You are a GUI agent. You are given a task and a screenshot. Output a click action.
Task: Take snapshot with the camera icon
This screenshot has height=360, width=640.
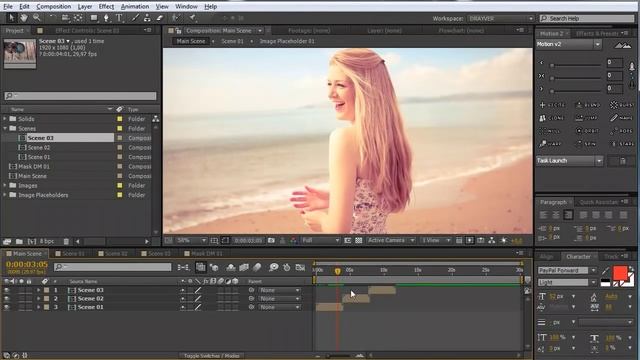pyautogui.click(x=271, y=240)
